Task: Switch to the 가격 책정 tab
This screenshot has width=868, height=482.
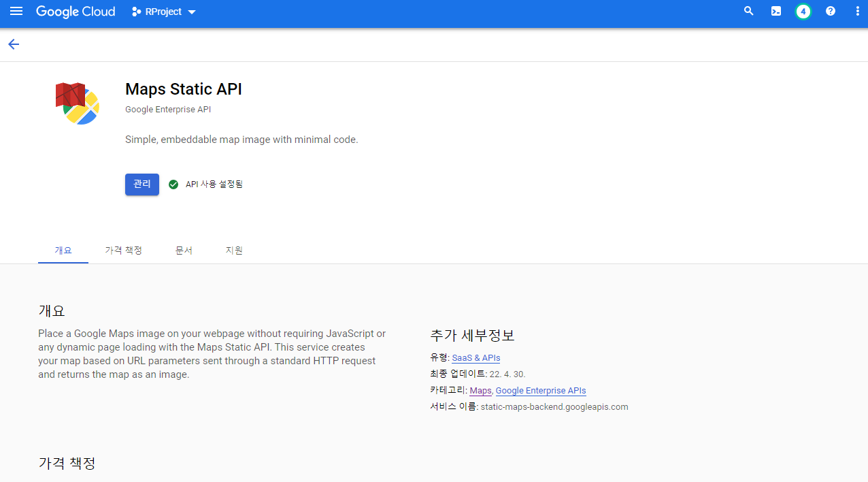Action: point(124,251)
